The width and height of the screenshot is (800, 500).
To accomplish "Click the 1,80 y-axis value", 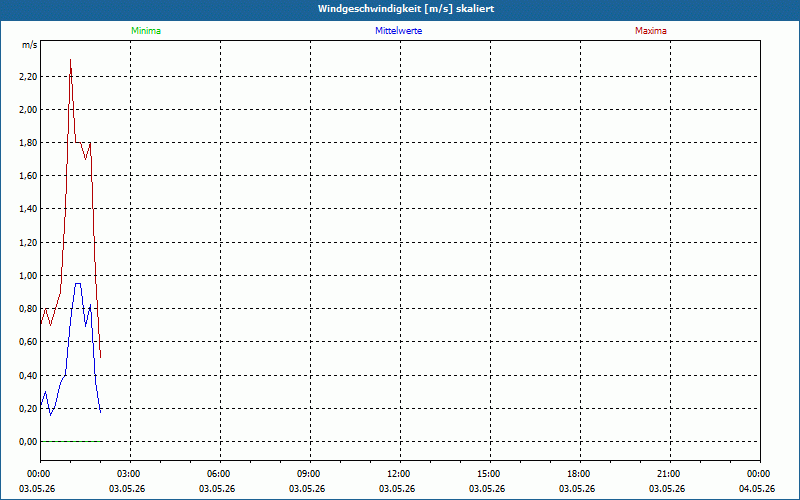I will click(x=29, y=143).
